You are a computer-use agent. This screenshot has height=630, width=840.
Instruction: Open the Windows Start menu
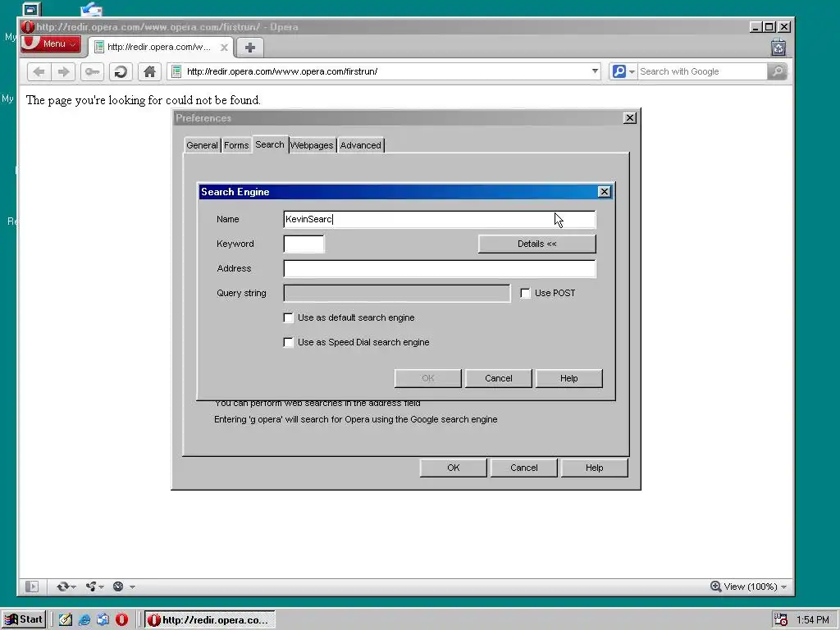[24, 620]
